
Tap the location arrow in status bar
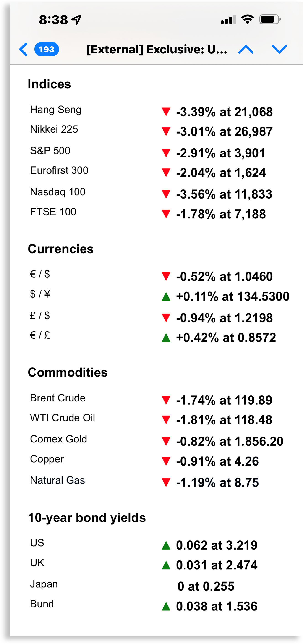[76, 19]
